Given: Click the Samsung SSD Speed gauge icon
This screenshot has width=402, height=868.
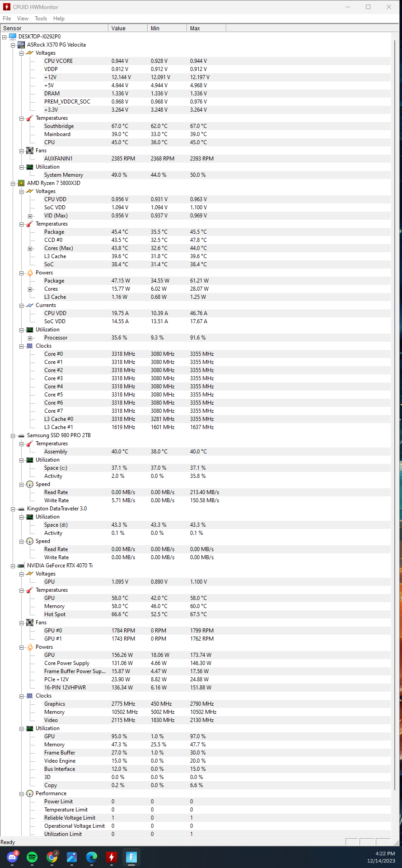Looking at the screenshot, I should click(30, 484).
